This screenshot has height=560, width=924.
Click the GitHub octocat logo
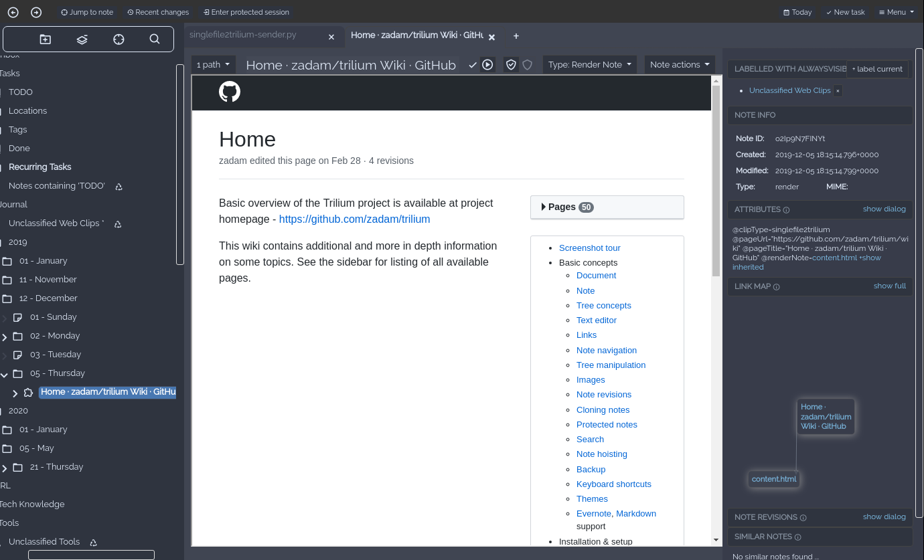pos(230,92)
